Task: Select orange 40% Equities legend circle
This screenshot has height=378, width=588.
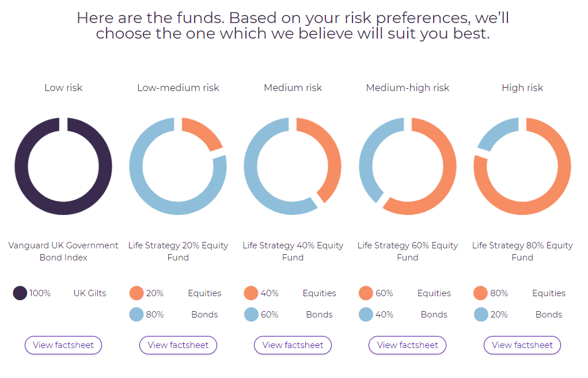Action: click(x=251, y=293)
